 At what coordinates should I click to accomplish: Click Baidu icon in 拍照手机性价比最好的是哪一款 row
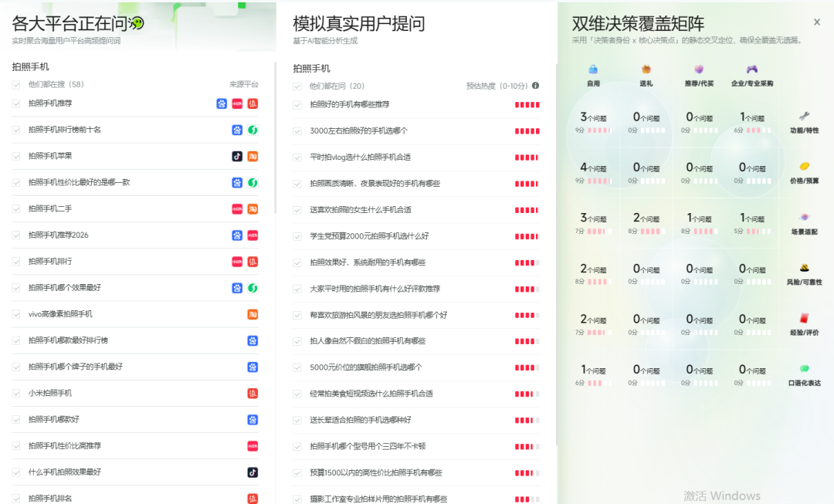point(237,182)
